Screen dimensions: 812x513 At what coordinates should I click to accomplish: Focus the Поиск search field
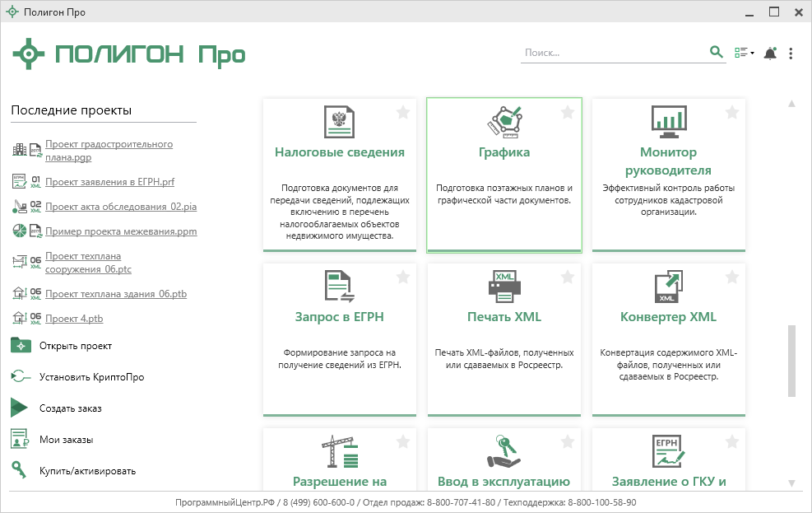point(613,53)
